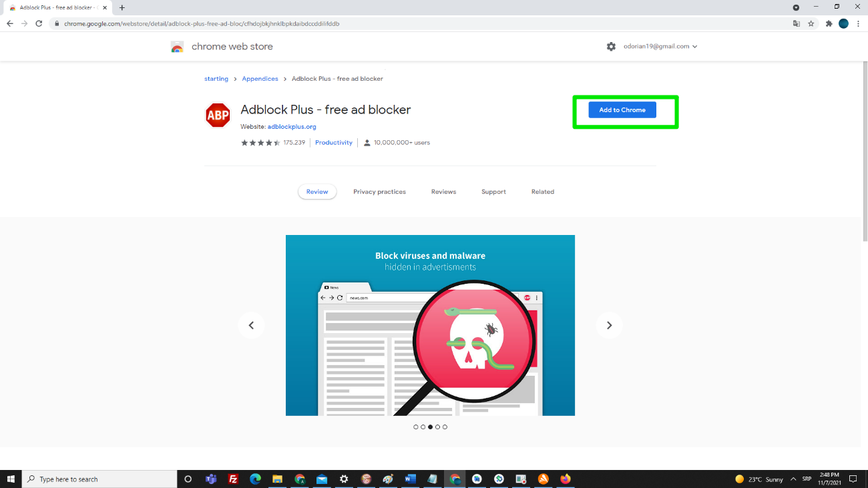Switch to the Privacy practices tab
Image resolution: width=868 pixels, height=488 pixels.
coord(379,192)
